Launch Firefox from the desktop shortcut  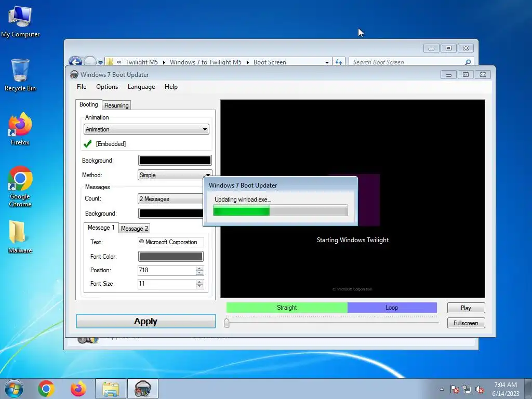[20, 129]
